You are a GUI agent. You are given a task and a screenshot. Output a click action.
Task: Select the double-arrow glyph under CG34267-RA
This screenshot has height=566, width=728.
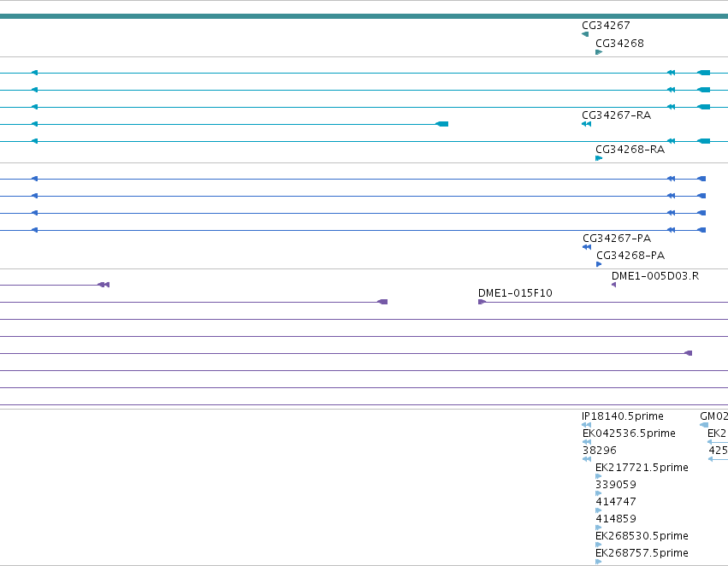pyautogui.click(x=586, y=124)
